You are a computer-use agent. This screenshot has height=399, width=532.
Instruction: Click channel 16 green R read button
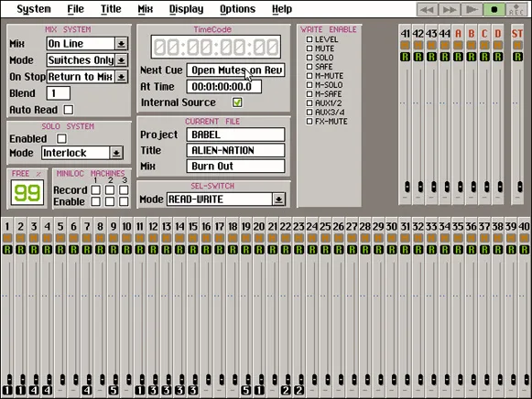click(x=206, y=250)
